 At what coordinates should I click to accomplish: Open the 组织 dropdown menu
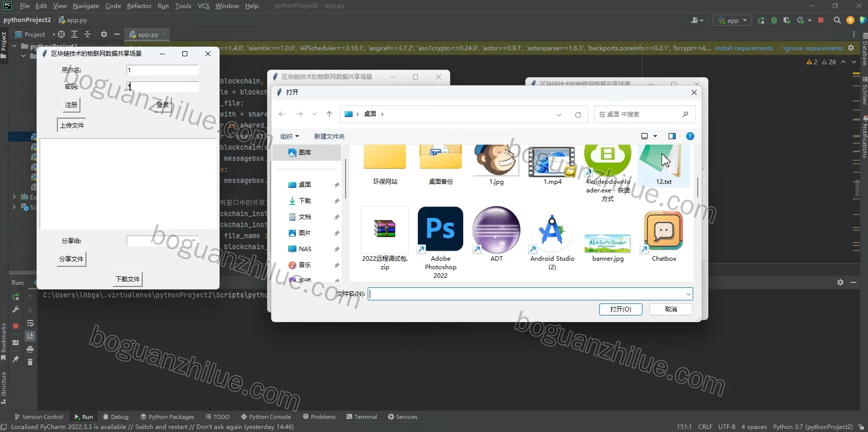289,137
